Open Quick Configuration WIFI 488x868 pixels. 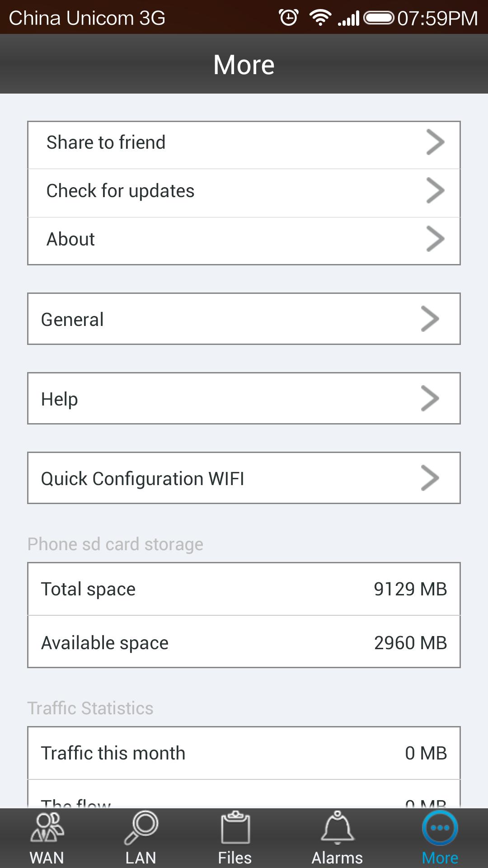pyautogui.click(x=244, y=478)
